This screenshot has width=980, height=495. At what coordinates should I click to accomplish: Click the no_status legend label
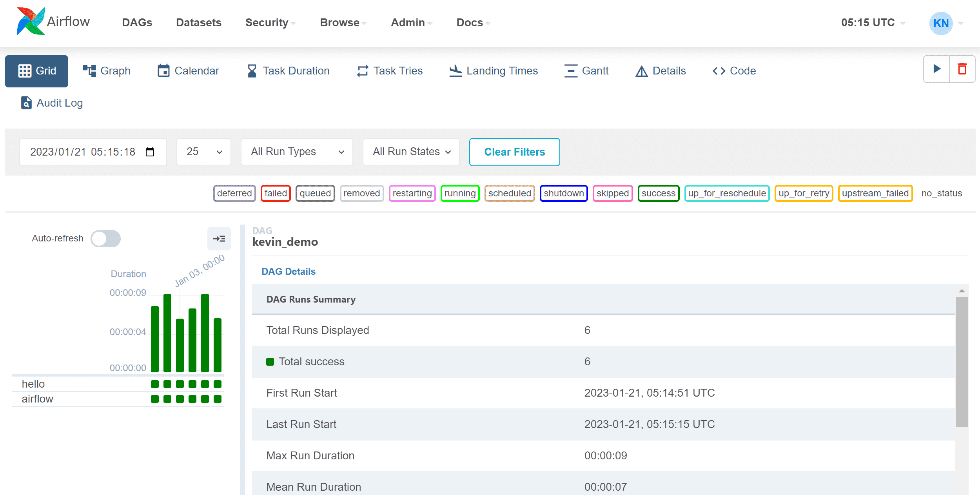942,193
